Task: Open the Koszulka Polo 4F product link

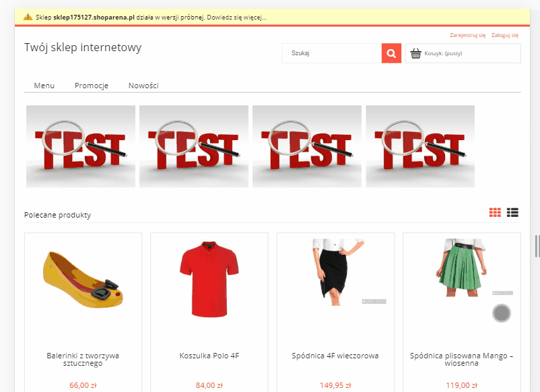Action: 209,355
